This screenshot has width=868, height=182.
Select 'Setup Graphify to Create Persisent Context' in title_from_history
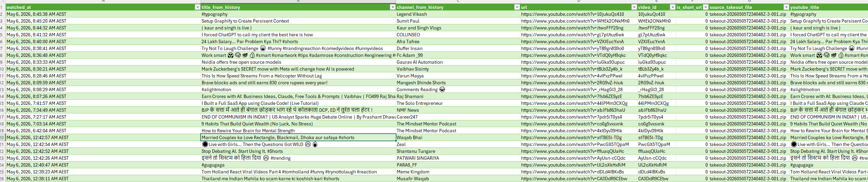click(298, 21)
